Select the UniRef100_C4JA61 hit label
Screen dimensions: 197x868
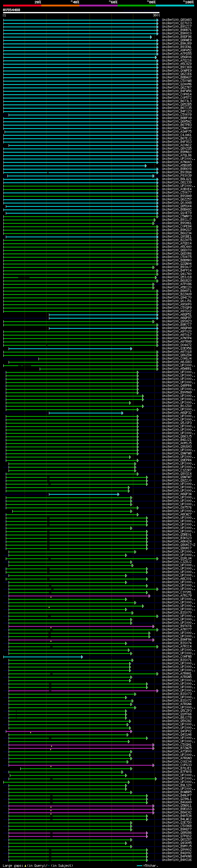click(177, 135)
